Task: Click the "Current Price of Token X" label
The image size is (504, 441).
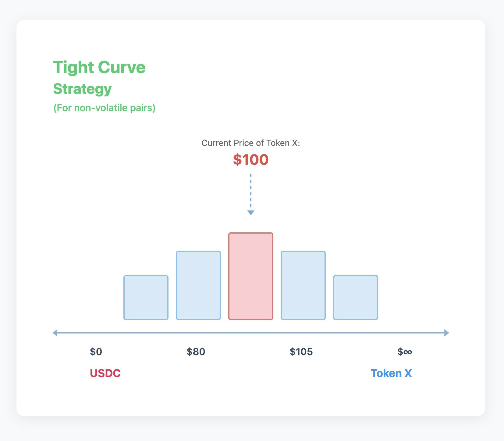Action: coord(251,143)
